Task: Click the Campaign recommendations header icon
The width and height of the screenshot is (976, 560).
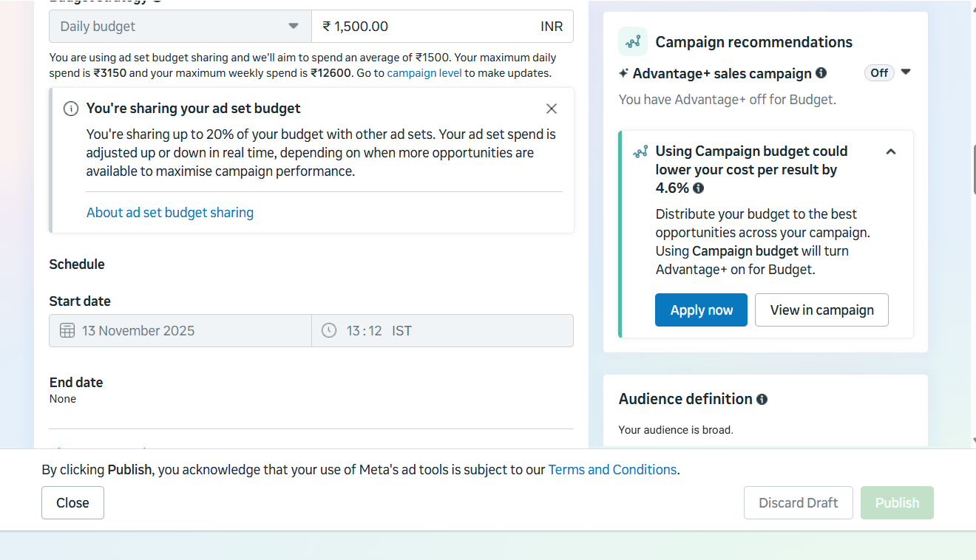Action: pos(633,42)
